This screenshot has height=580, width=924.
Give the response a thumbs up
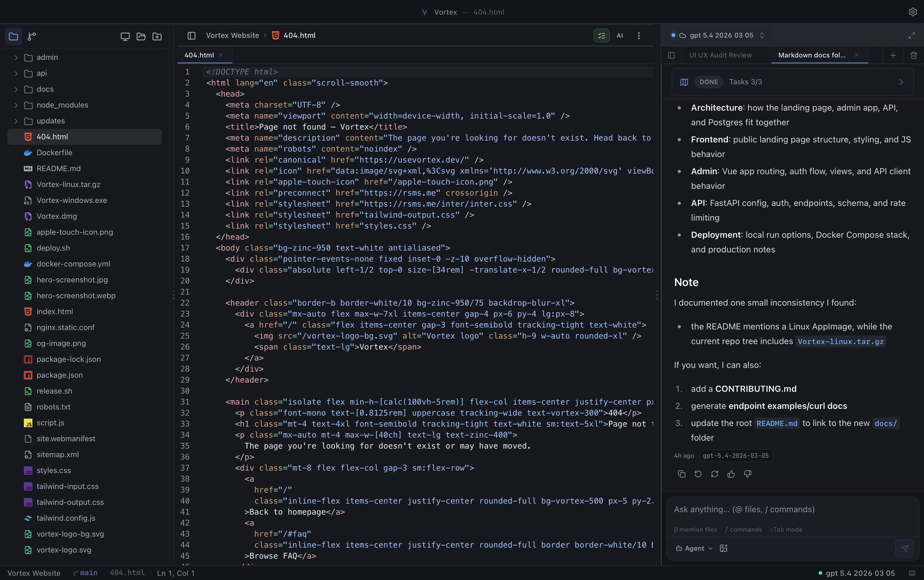[731, 474]
